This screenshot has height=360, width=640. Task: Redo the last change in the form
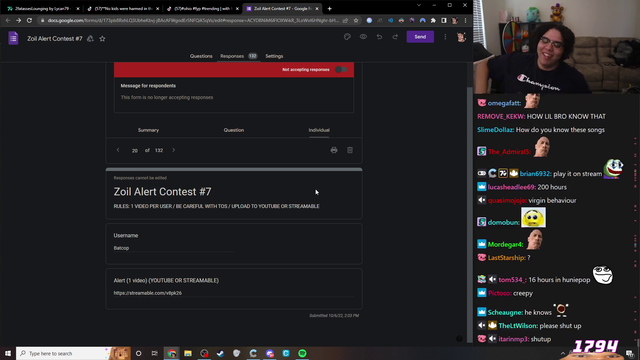pyautogui.click(x=395, y=37)
